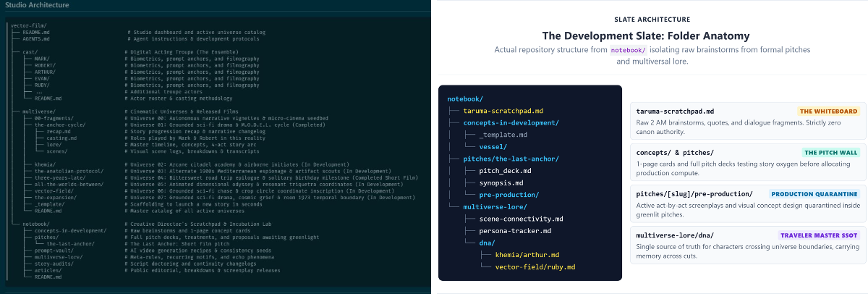
Task: Click the "ROBERT/" actor folder
Action: tap(45, 65)
